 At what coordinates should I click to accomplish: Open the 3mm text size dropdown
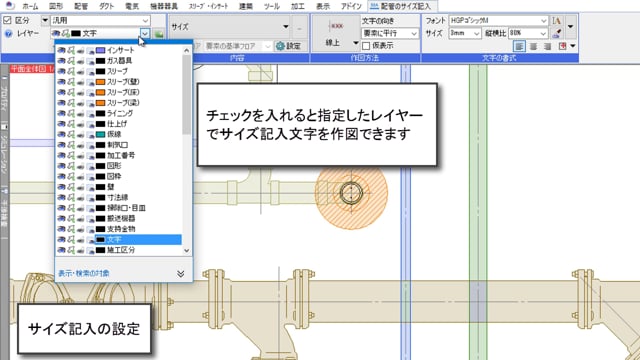[464, 33]
